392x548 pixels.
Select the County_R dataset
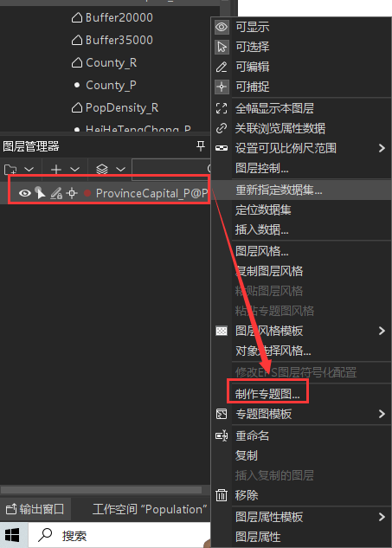coord(111,63)
